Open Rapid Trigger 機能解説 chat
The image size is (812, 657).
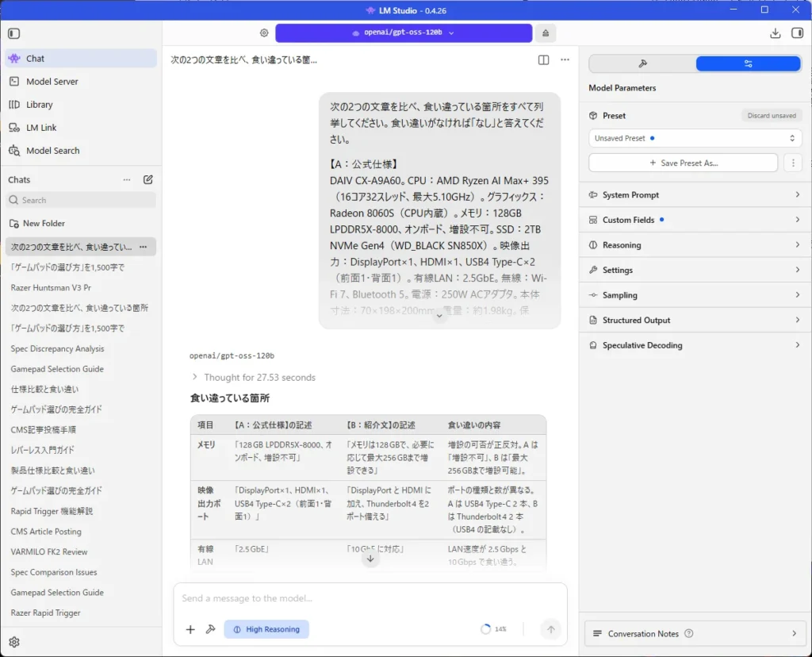80,511
